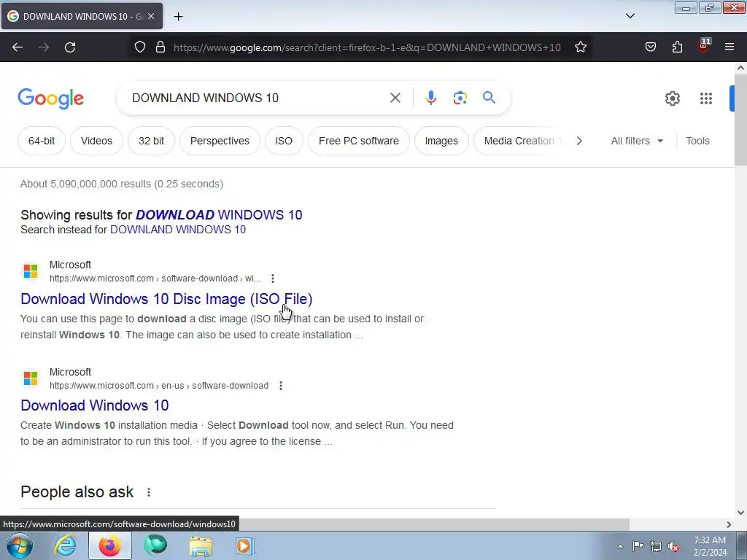Click the address bar URL
The width and height of the screenshot is (747, 560).
[x=367, y=47]
